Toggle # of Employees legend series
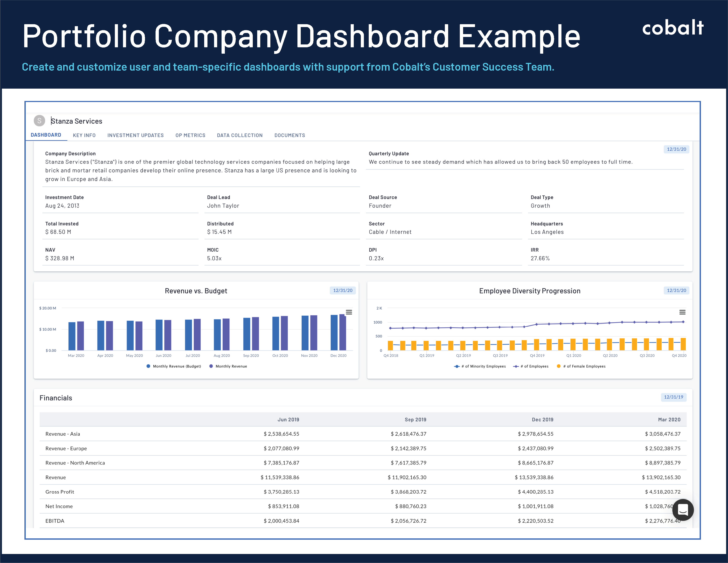 (531, 366)
